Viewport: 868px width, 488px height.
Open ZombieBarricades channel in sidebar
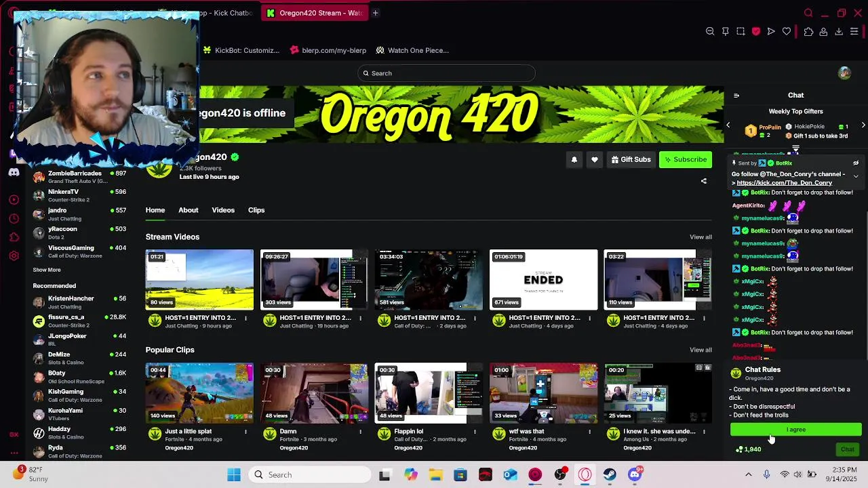pyautogui.click(x=79, y=177)
